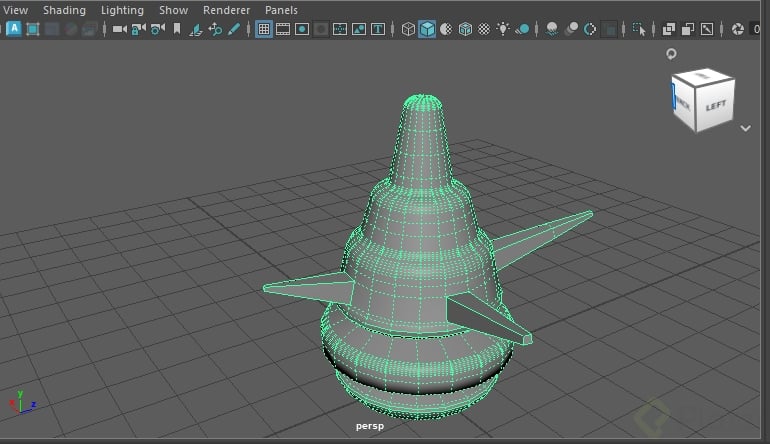Enable wireframe shading mode
The image size is (770, 444).
[408, 29]
